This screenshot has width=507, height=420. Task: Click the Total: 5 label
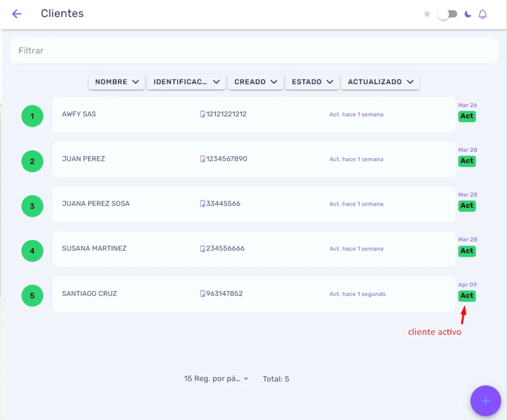point(276,379)
